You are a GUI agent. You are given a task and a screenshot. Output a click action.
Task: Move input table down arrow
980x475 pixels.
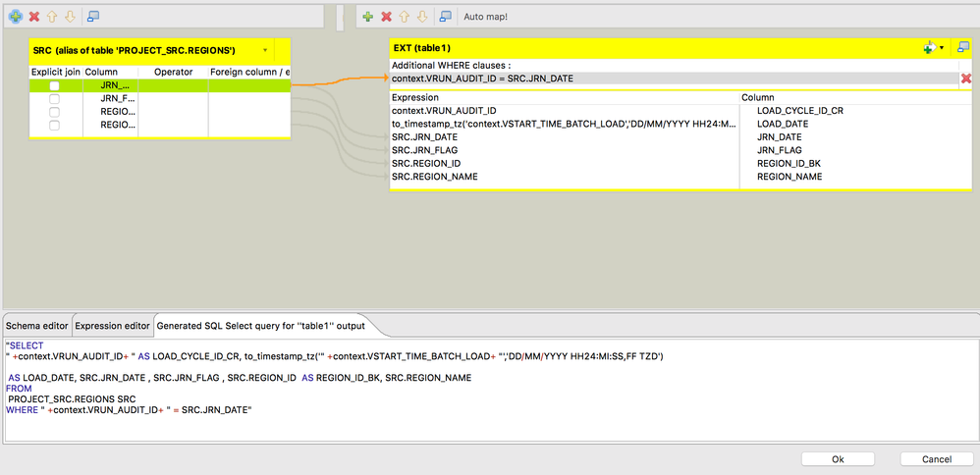(x=70, y=17)
